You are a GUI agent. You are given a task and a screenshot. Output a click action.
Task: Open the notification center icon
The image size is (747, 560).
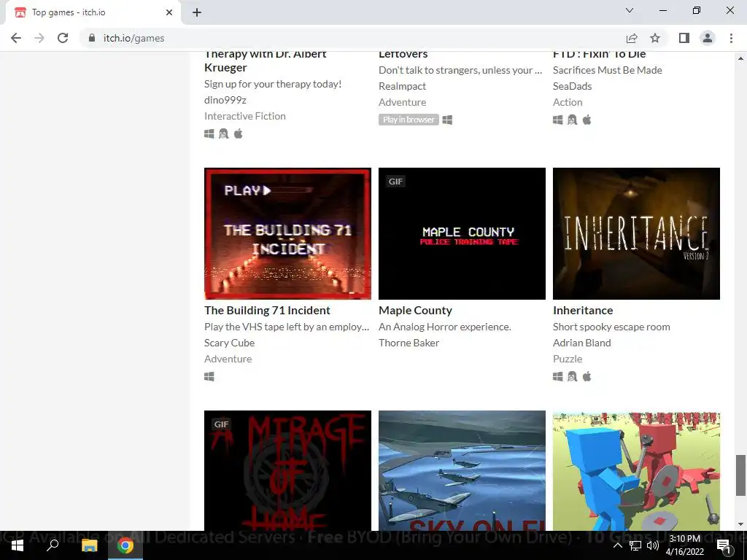[724, 545]
